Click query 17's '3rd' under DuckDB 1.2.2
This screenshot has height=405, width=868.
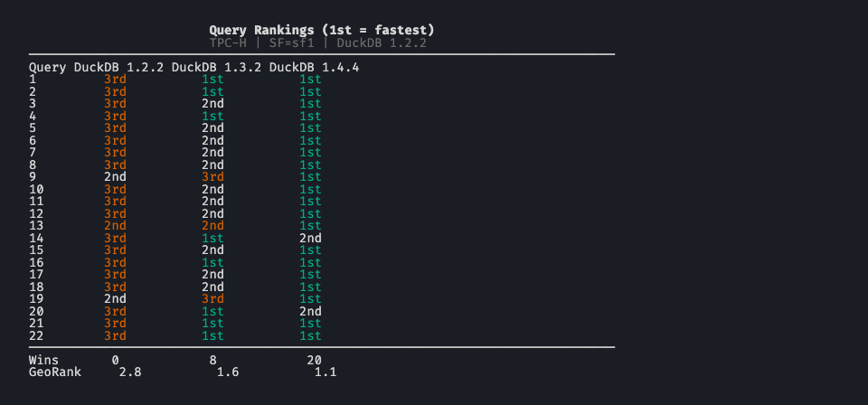(115, 275)
